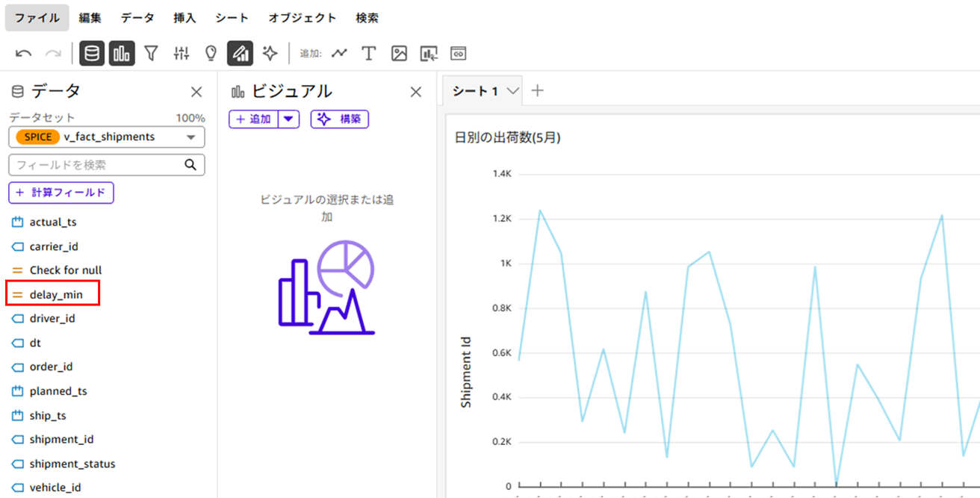Open the visuals panel bar chart icon
This screenshot has height=498, width=980.
[x=121, y=53]
